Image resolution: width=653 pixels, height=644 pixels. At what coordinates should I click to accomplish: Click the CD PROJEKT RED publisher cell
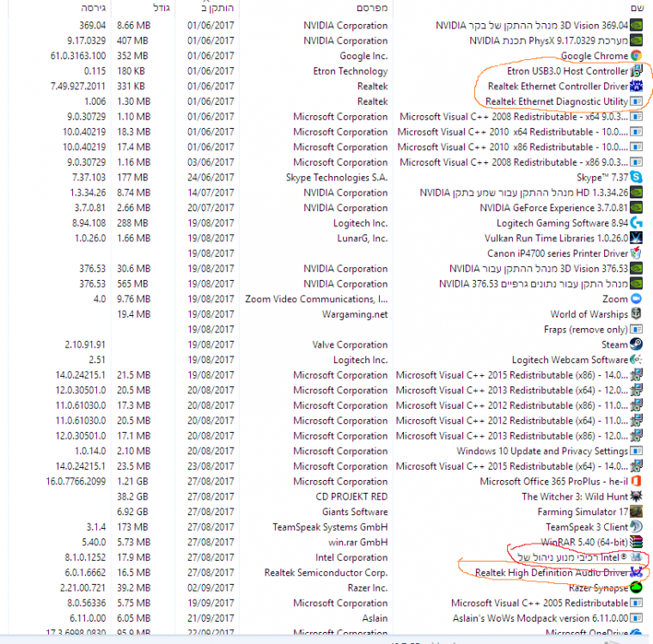[x=351, y=496]
